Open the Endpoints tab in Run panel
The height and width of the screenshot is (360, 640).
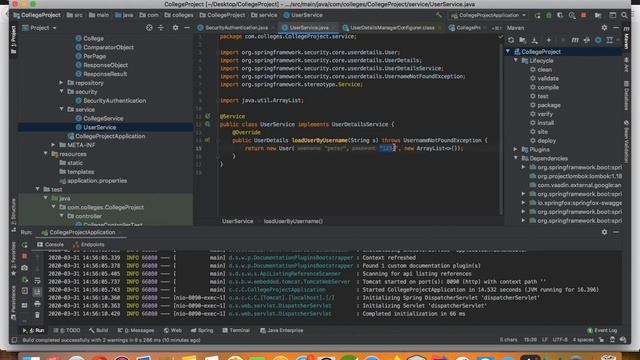(89, 244)
